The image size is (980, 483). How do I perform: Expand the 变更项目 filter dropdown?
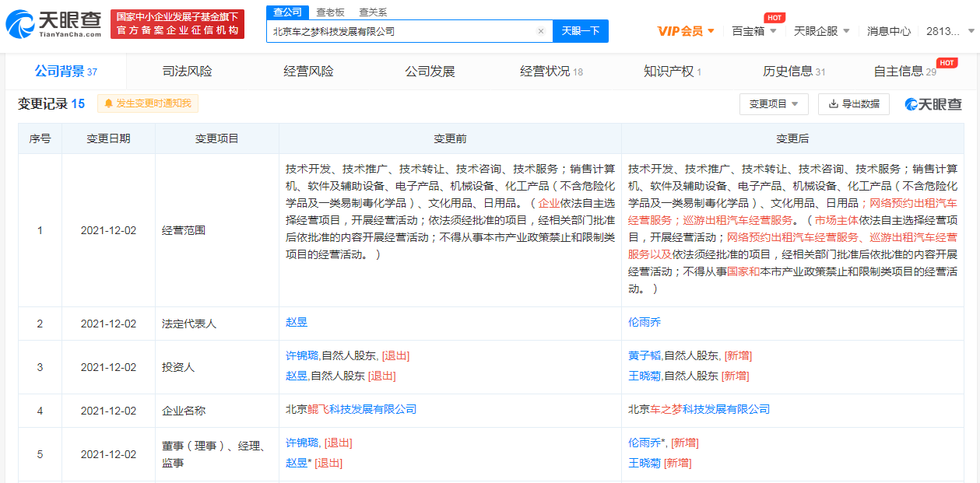(774, 103)
